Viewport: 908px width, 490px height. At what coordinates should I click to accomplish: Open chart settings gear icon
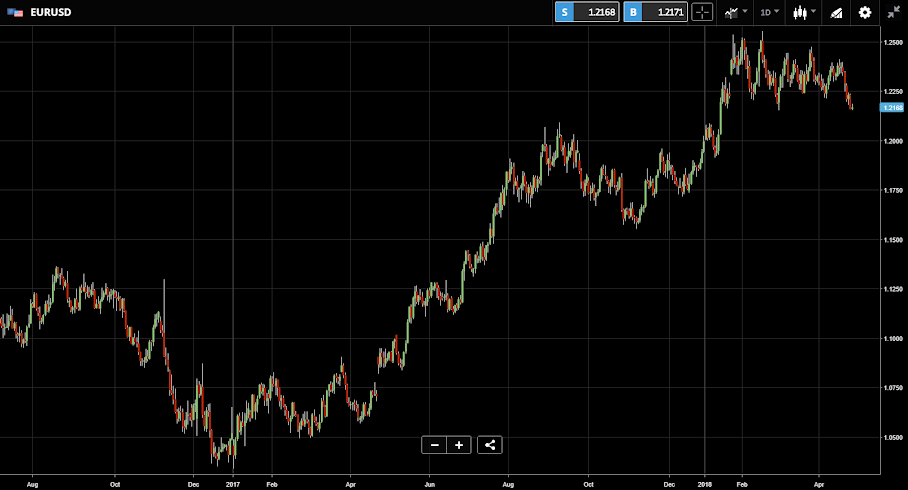coord(865,12)
